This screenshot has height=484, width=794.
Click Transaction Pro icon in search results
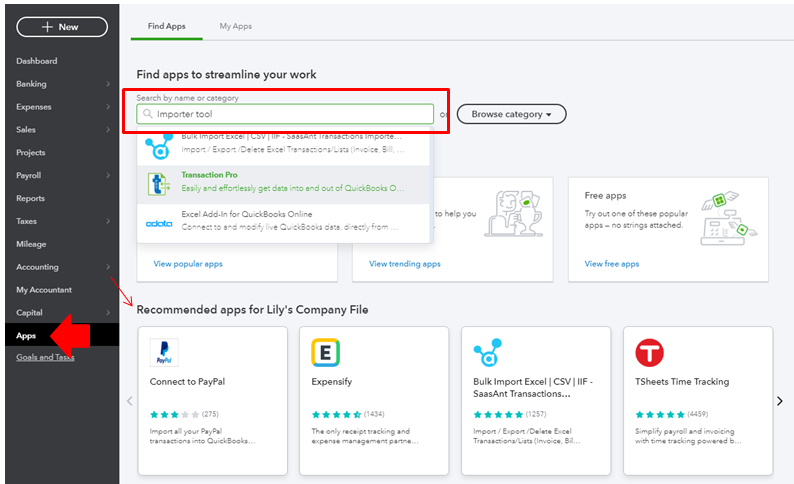(159, 181)
